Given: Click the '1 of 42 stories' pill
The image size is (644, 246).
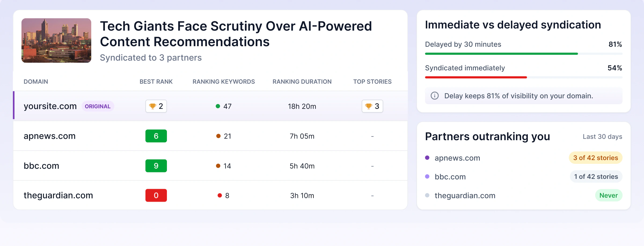Looking at the screenshot, I should click(x=596, y=176).
